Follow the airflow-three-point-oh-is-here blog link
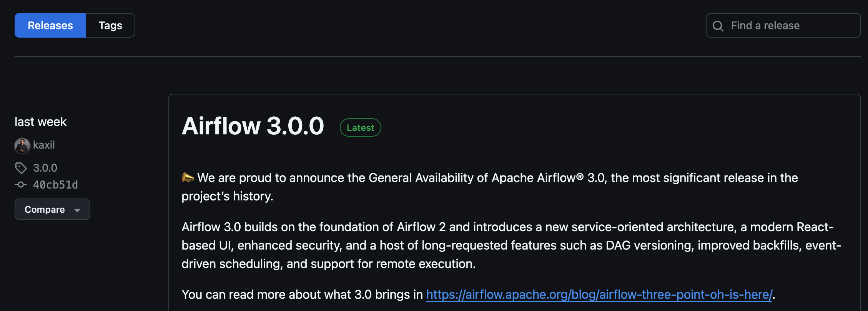 pos(599,294)
